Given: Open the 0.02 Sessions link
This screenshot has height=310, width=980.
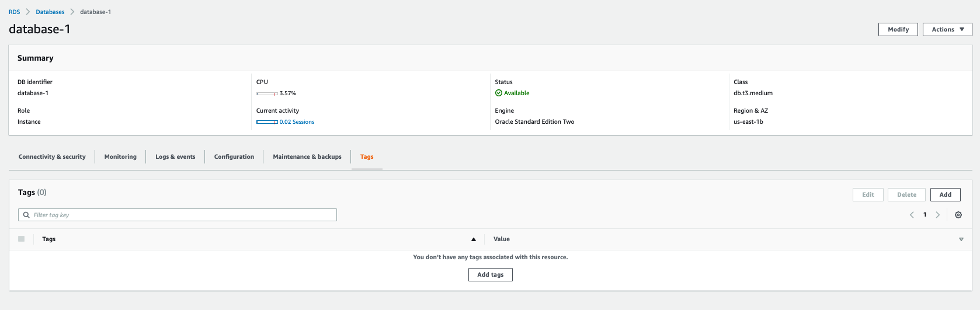Looking at the screenshot, I should [297, 122].
